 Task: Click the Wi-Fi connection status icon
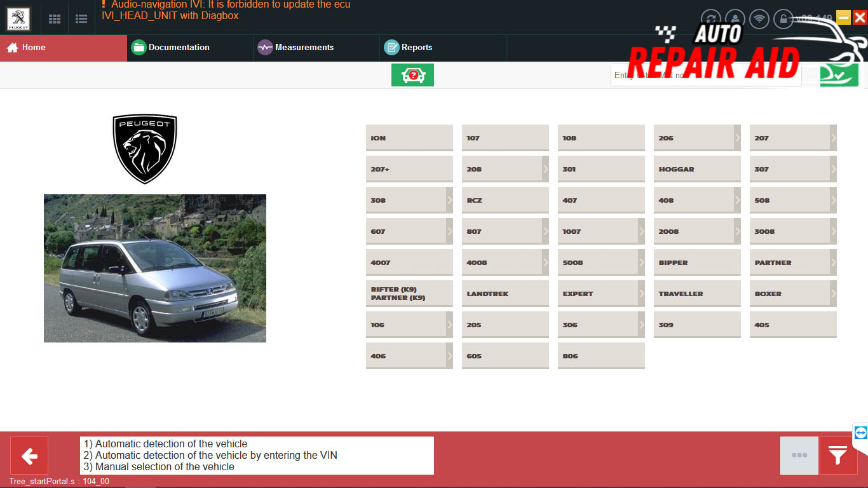(759, 19)
